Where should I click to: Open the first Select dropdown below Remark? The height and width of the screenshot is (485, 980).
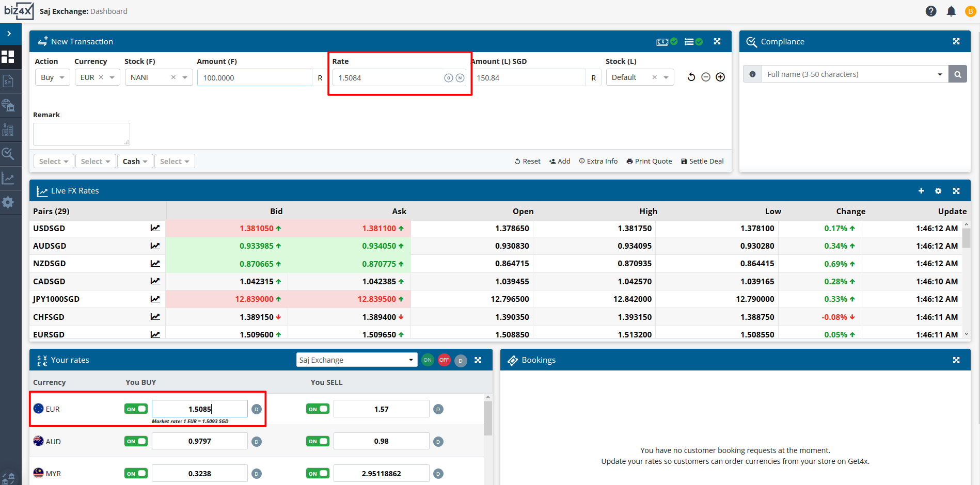[x=54, y=161]
